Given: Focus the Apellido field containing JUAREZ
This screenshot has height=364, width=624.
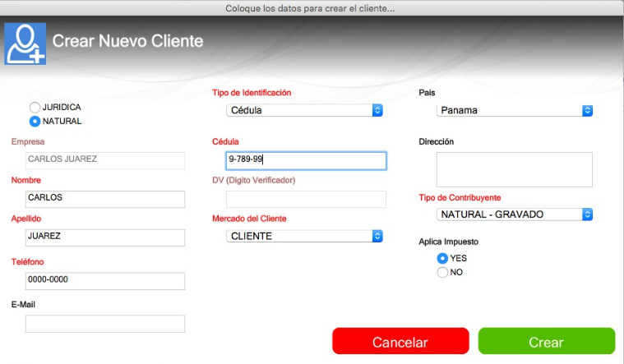Looking at the screenshot, I should click(105, 237).
